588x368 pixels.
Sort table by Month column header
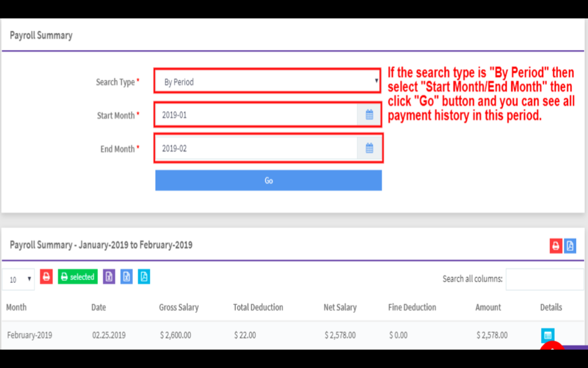[x=16, y=307]
